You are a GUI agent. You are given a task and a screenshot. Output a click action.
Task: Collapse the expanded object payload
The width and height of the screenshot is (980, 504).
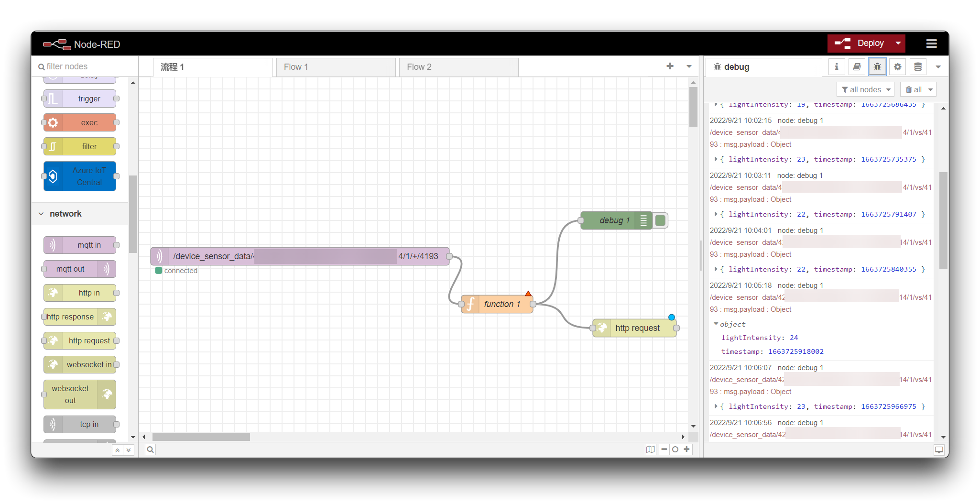716,324
